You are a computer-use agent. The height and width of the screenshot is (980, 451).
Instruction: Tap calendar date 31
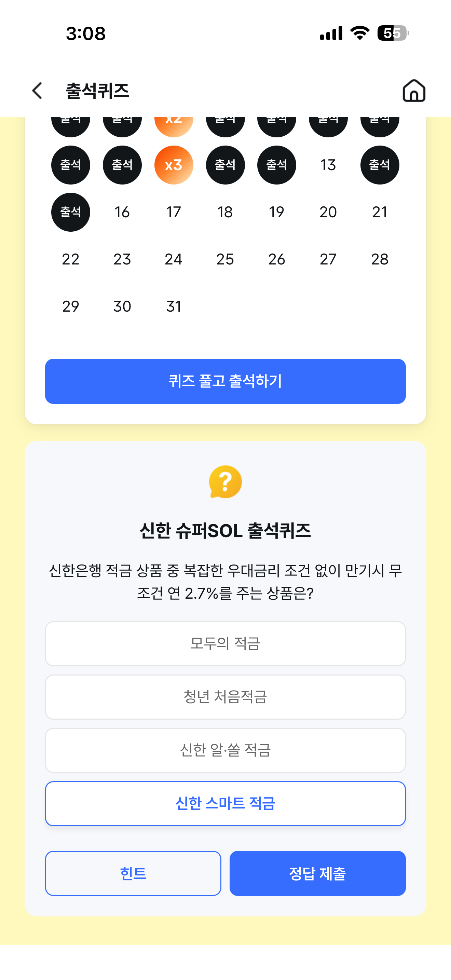click(x=174, y=307)
